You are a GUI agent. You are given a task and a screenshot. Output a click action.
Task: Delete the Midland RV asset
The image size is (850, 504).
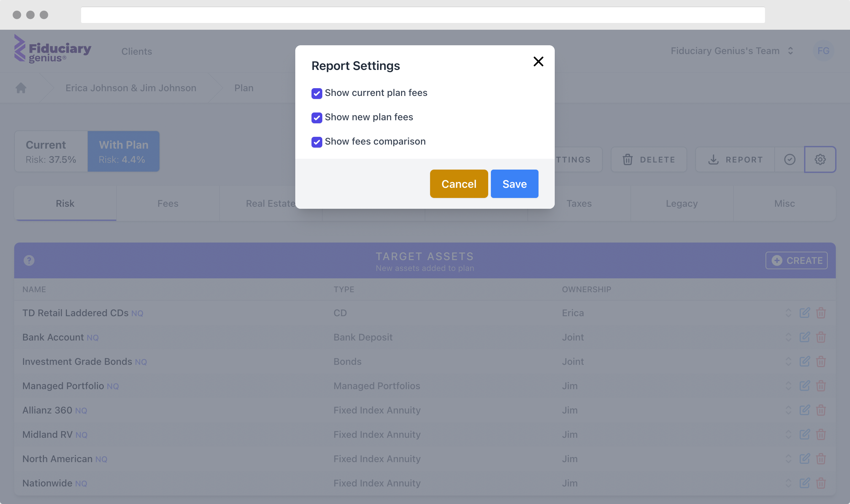point(821,434)
